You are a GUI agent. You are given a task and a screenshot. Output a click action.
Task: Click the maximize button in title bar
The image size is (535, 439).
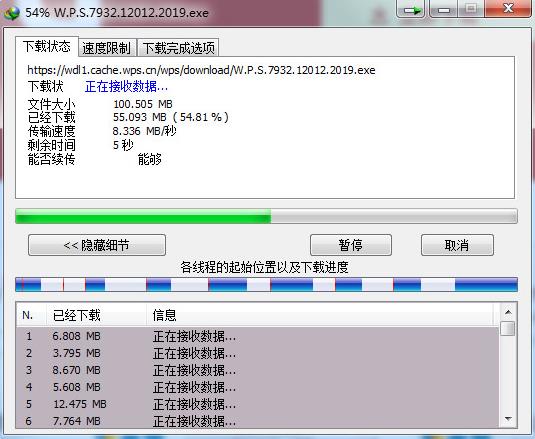[471, 8]
